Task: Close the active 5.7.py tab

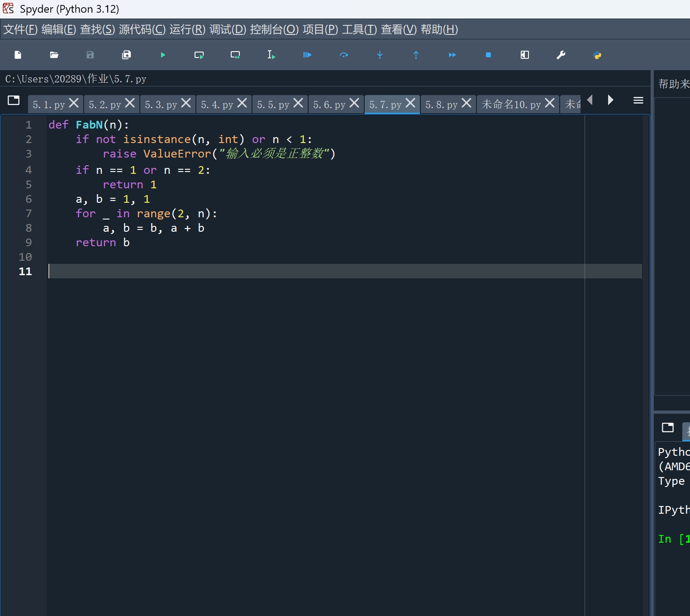Action: 410,103
